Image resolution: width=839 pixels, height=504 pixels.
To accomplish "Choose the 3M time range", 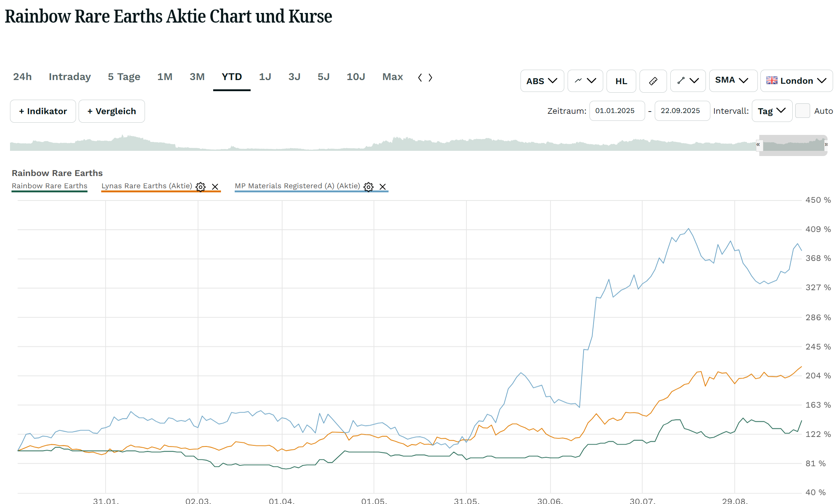I will tap(197, 77).
